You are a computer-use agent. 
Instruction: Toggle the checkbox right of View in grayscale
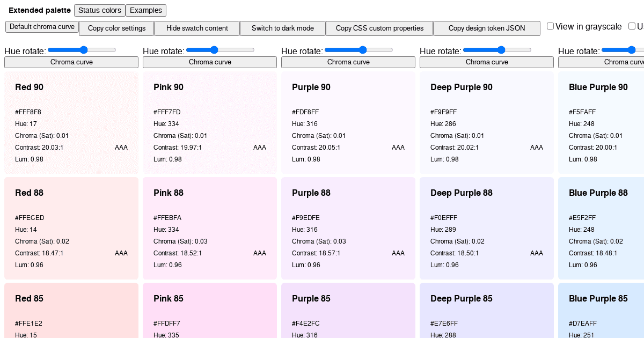(x=632, y=25)
